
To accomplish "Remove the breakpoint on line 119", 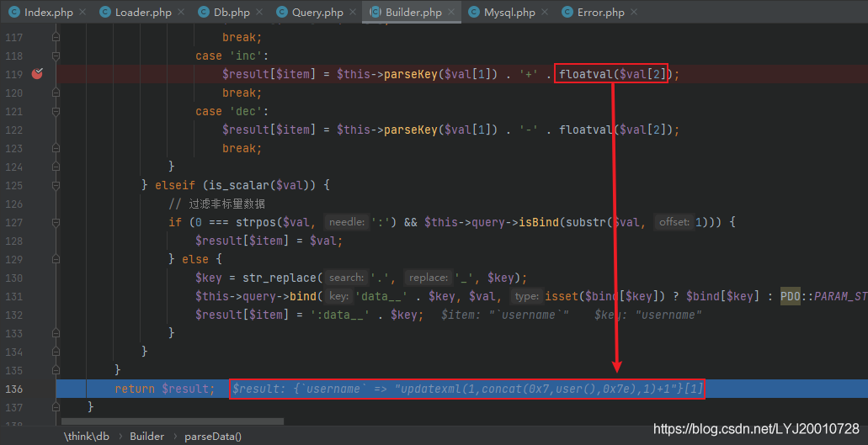I will [37, 73].
